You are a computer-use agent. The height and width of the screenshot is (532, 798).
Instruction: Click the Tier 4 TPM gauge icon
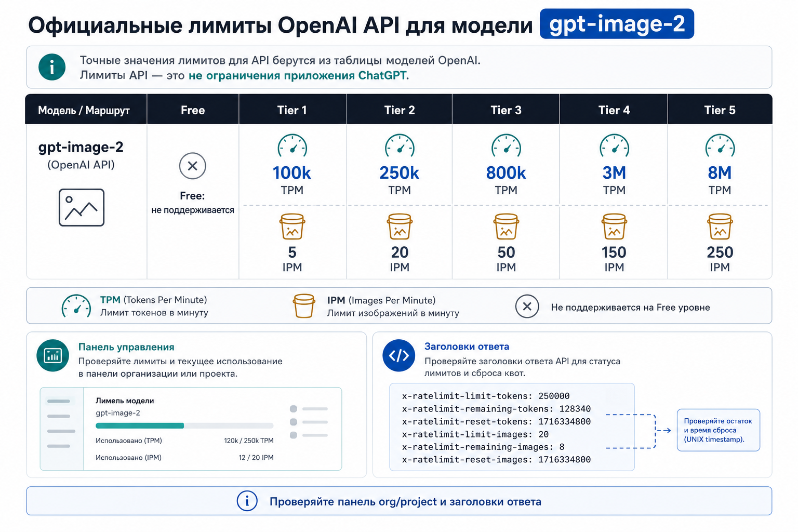[614, 147]
